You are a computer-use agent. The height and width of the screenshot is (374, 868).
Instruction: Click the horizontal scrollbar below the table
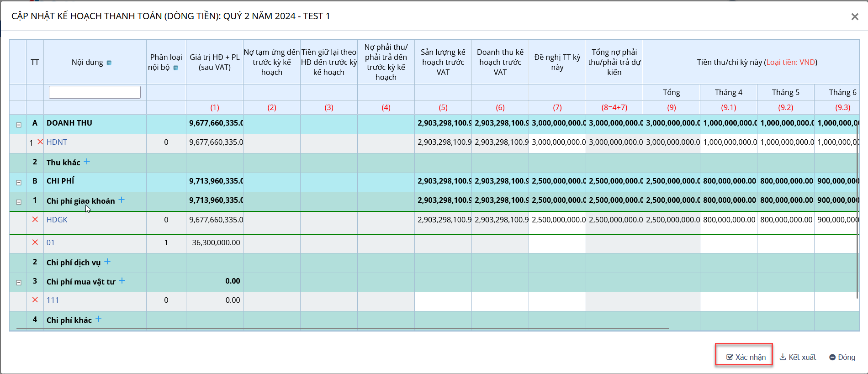[343, 328]
